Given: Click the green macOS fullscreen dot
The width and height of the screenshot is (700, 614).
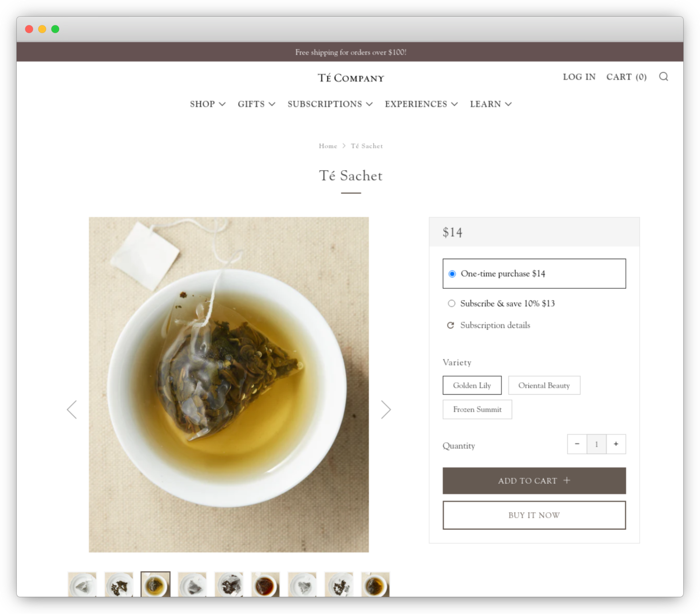Looking at the screenshot, I should [55, 29].
